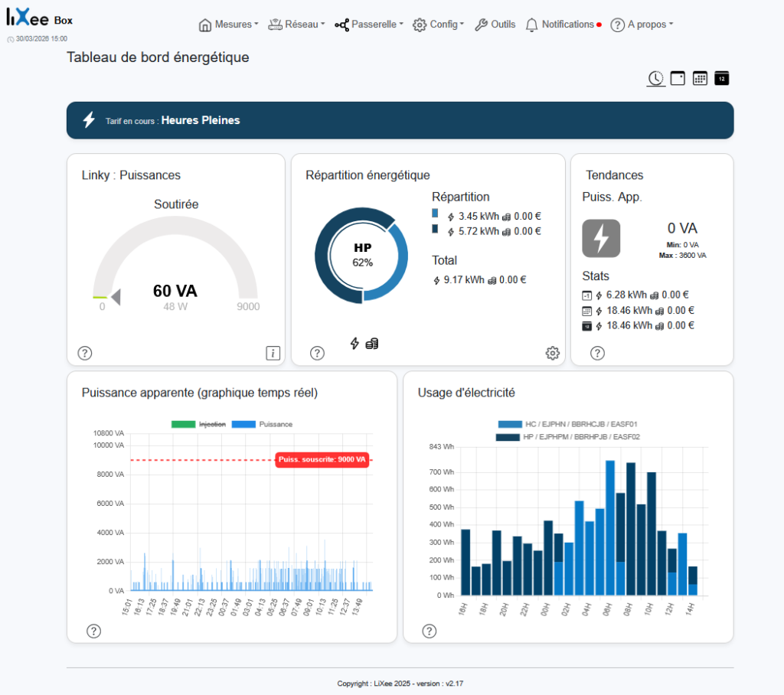This screenshot has width=784, height=695.
Task: Select the yearly "12" view icon
Action: click(x=721, y=77)
